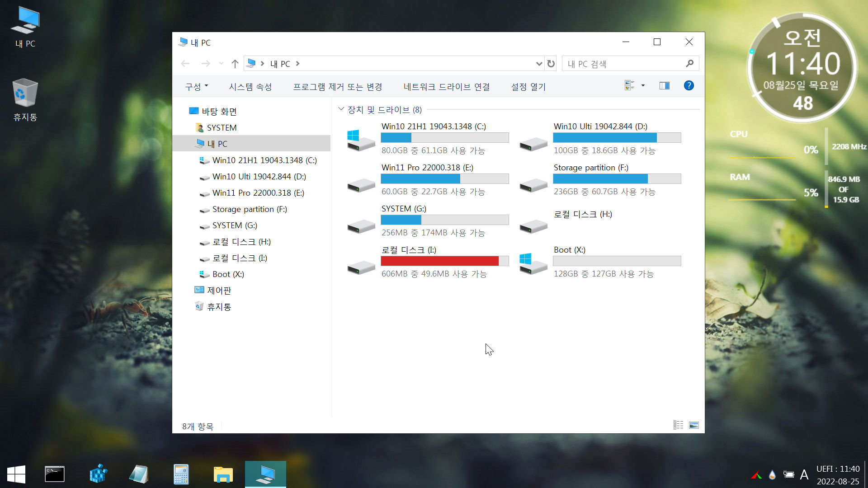Viewport: 868px width, 488px height.
Task: Launch command prompt from taskbar
Action: 55,474
